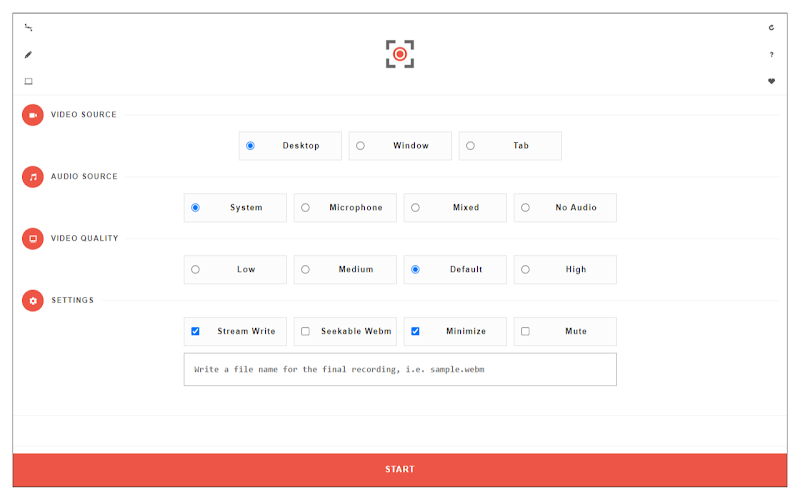Click the laptop screen icon
The image size is (800, 500).
29,81
